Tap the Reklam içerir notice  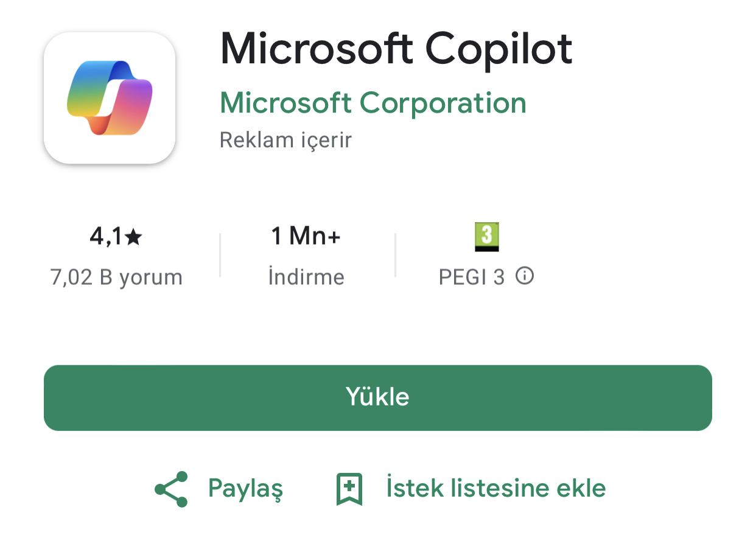click(x=285, y=140)
